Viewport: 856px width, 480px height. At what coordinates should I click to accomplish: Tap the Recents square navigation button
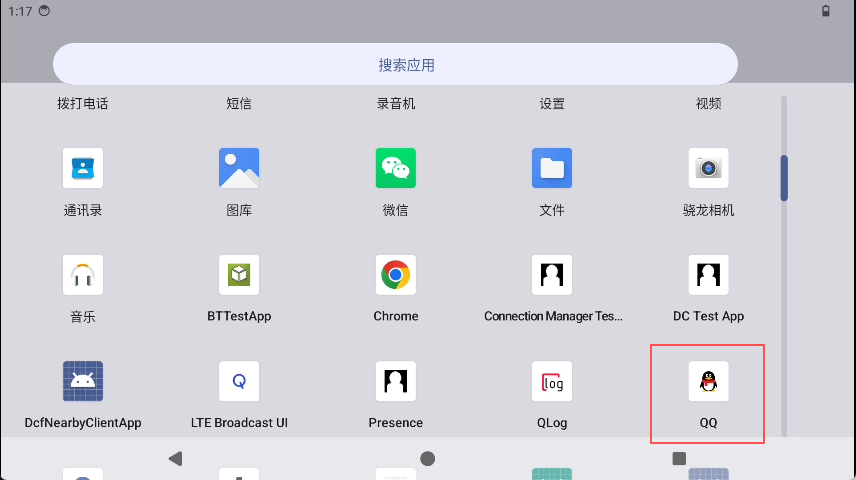pyautogui.click(x=679, y=458)
